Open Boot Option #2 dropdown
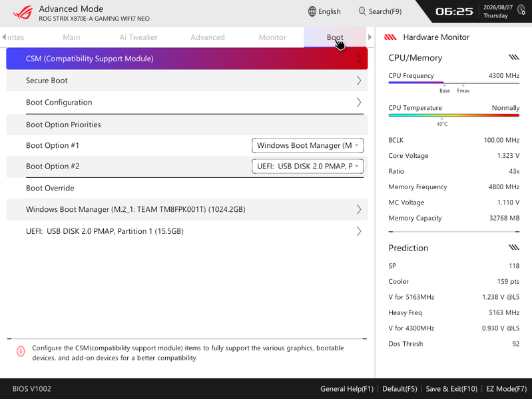532x399 pixels. tap(308, 167)
